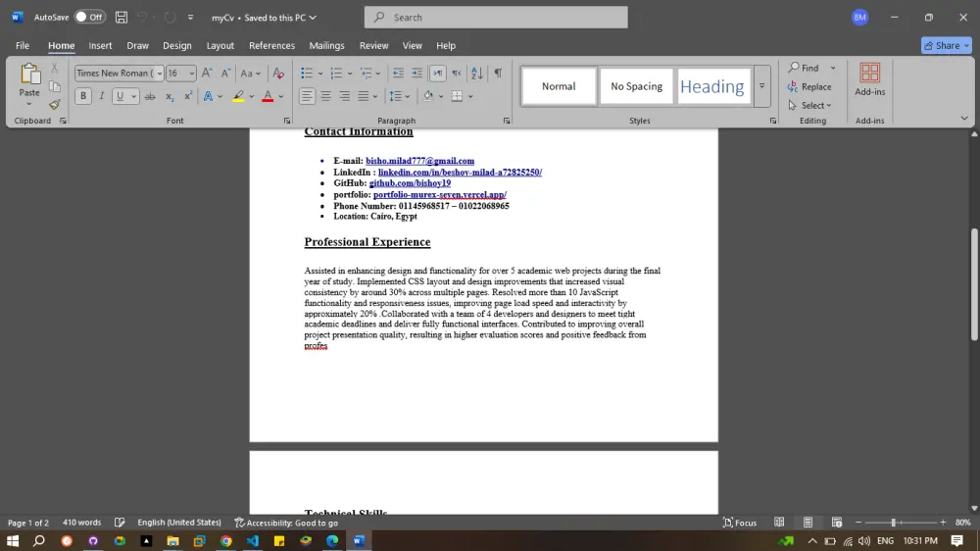
Task: Toggle Show/Hide paragraph marks
Action: click(498, 74)
